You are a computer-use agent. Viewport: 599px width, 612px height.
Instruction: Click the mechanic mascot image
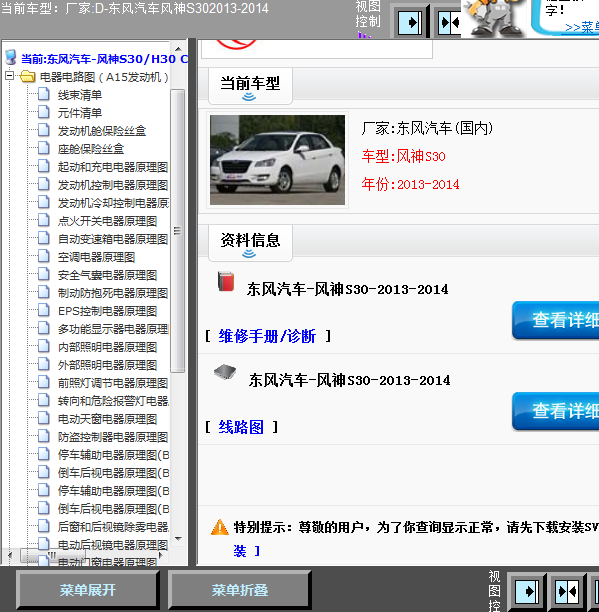coord(494,18)
